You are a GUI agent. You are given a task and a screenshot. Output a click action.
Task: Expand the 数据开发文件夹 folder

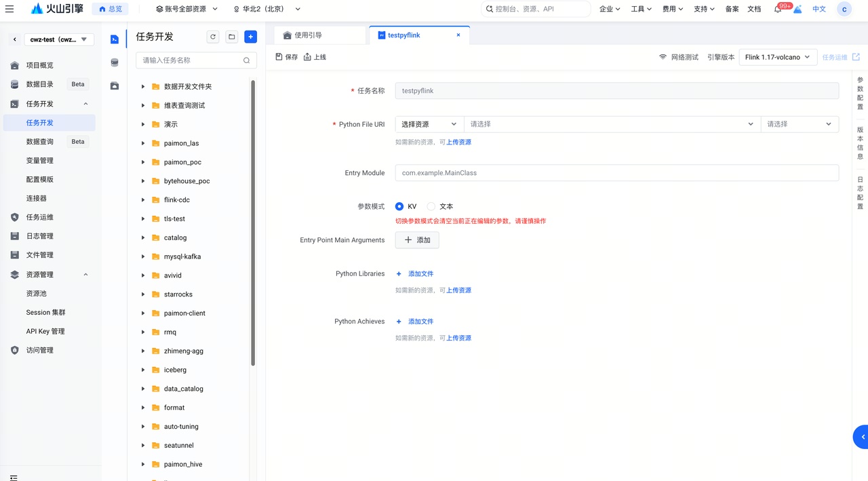pyautogui.click(x=143, y=87)
